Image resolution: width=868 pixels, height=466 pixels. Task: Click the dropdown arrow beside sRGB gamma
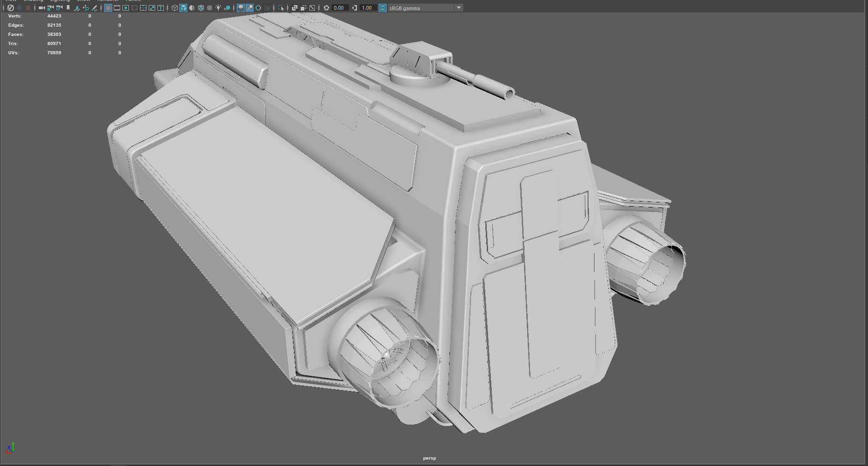point(459,8)
